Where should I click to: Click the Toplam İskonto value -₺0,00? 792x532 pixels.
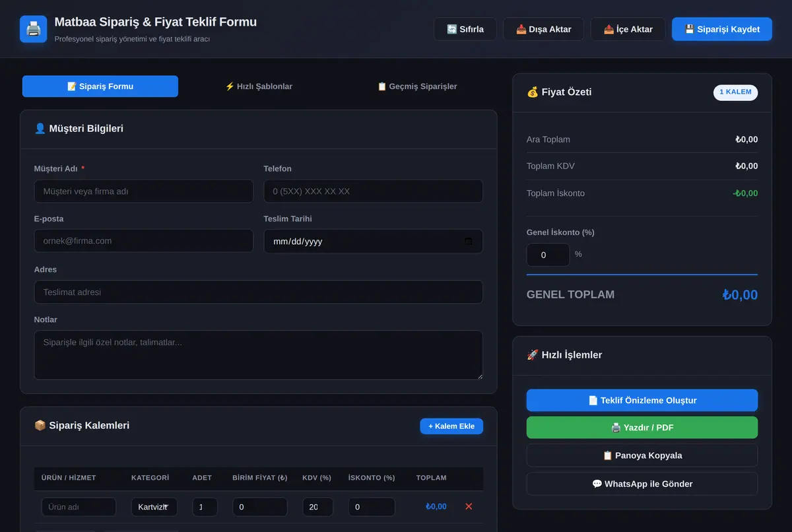tap(745, 193)
